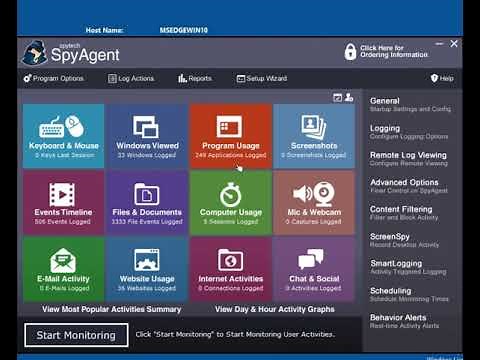Click the SpyAgent detective logo
The width and height of the screenshot is (480, 360).
click(x=34, y=53)
